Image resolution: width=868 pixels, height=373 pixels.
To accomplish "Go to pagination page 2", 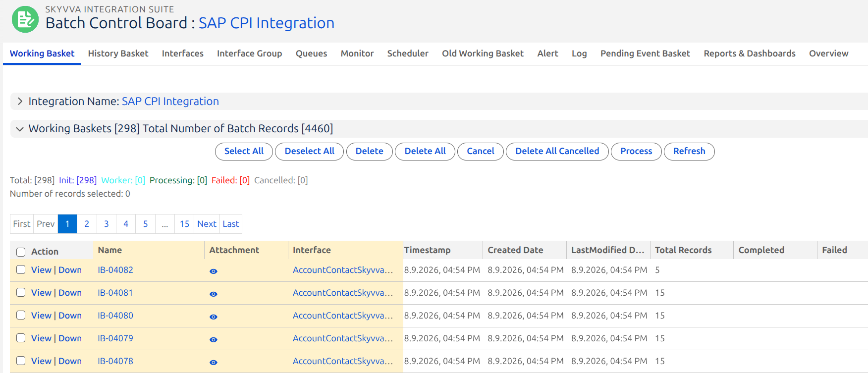I will pos(87,224).
